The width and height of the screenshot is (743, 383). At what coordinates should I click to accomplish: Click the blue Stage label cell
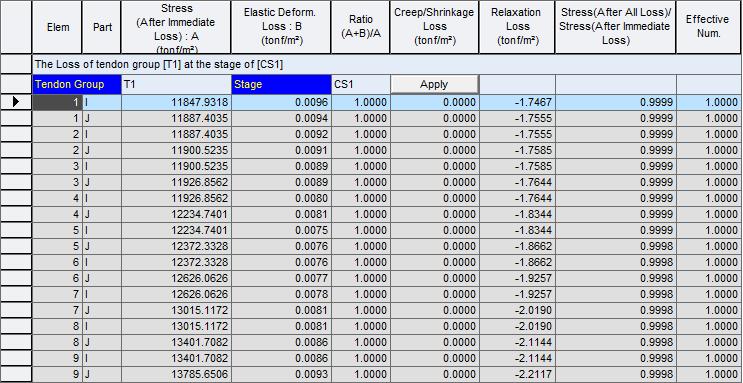click(281, 84)
